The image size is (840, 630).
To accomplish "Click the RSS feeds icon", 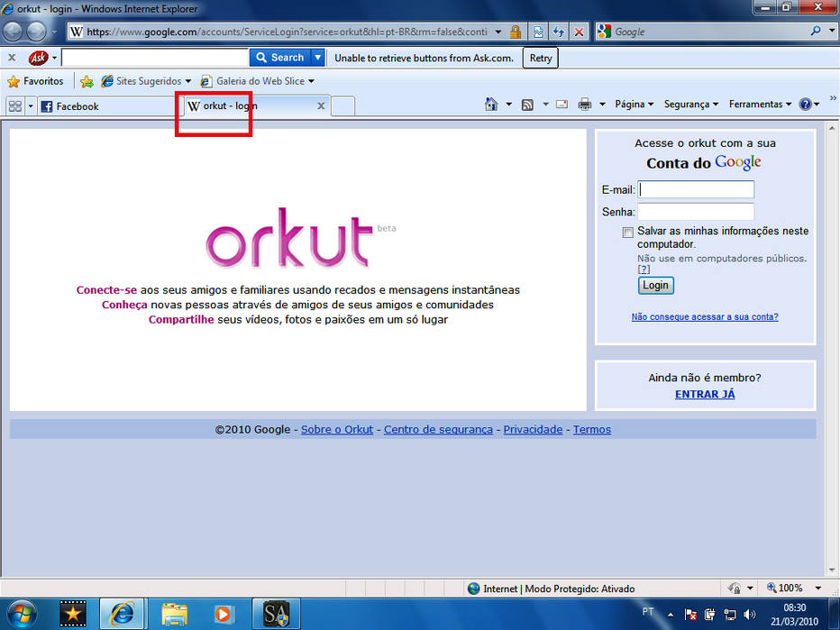I will click(527, 105).
